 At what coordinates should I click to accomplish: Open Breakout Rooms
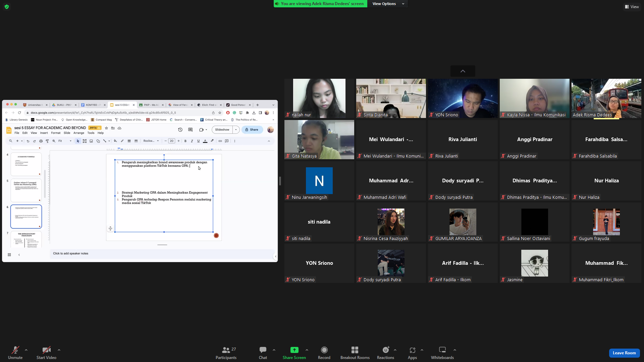[355, 353]
